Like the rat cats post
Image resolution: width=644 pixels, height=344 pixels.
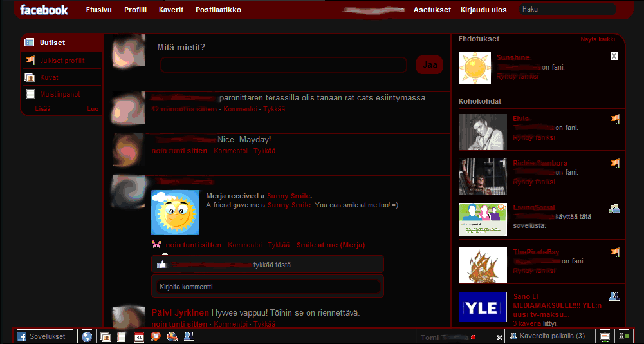(274, 109)
